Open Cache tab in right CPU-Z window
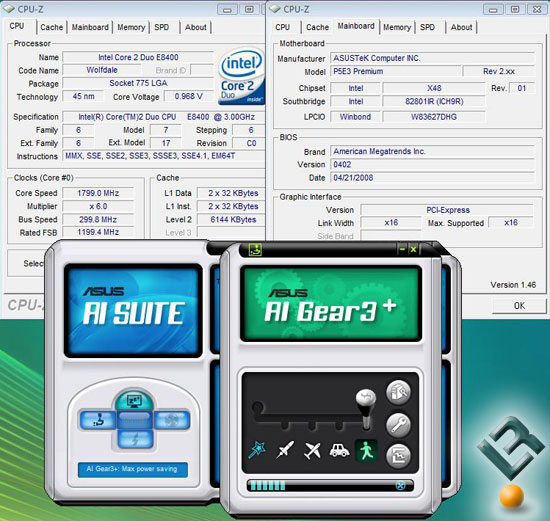Image resolution: width=550 pixels, height=521 pixels. (x=317, y=27)
